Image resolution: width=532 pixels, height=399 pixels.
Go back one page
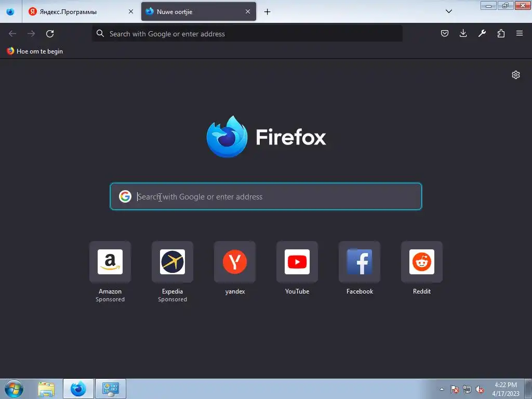(x=12, y=34)
